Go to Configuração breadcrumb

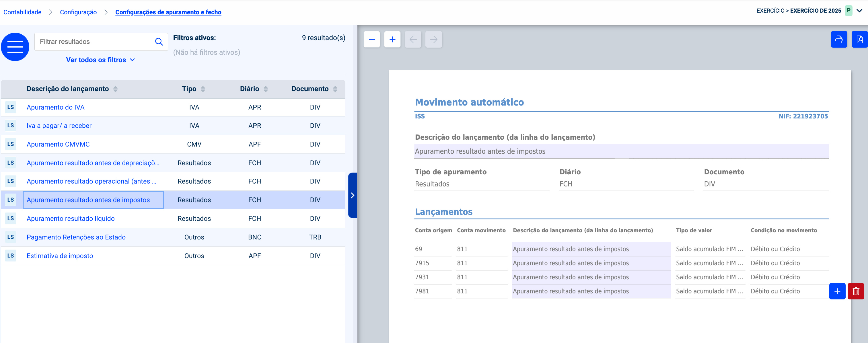78,12
